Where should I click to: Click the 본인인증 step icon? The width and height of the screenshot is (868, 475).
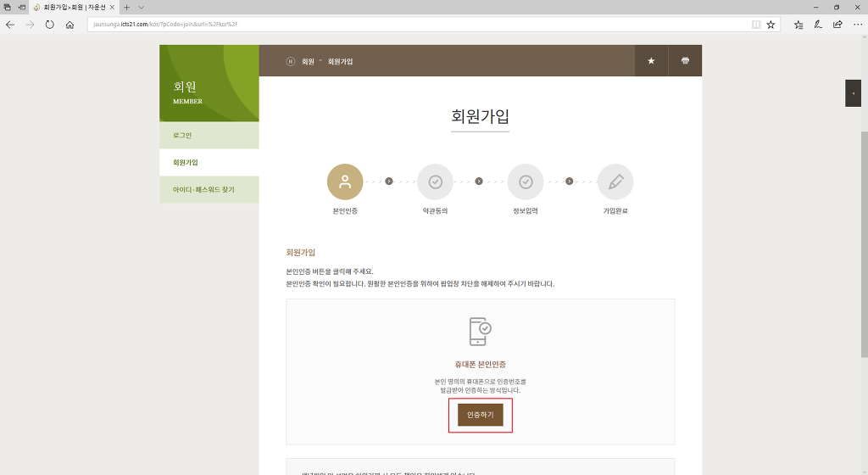pos(345,182)
